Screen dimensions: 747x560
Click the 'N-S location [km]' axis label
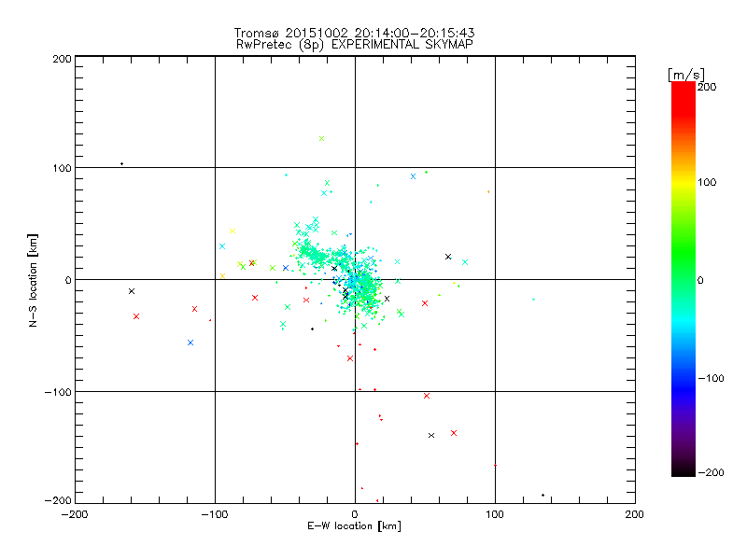coord(33,280)
